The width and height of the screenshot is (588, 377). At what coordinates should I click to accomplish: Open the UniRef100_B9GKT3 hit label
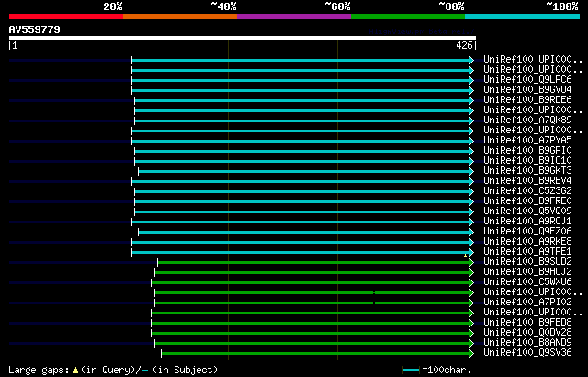pos(527,171)
